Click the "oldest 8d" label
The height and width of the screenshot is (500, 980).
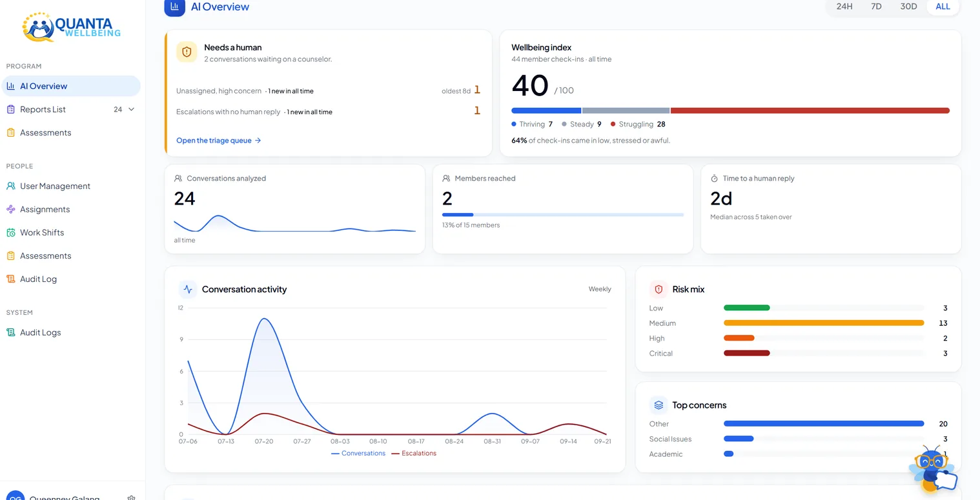point(456,91)
